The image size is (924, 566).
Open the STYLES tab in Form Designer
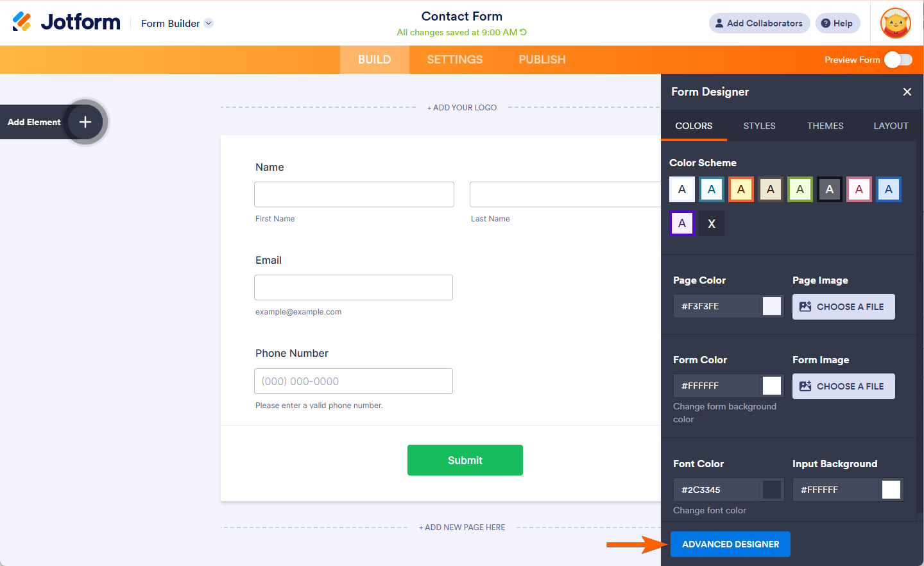click(759, 126)
